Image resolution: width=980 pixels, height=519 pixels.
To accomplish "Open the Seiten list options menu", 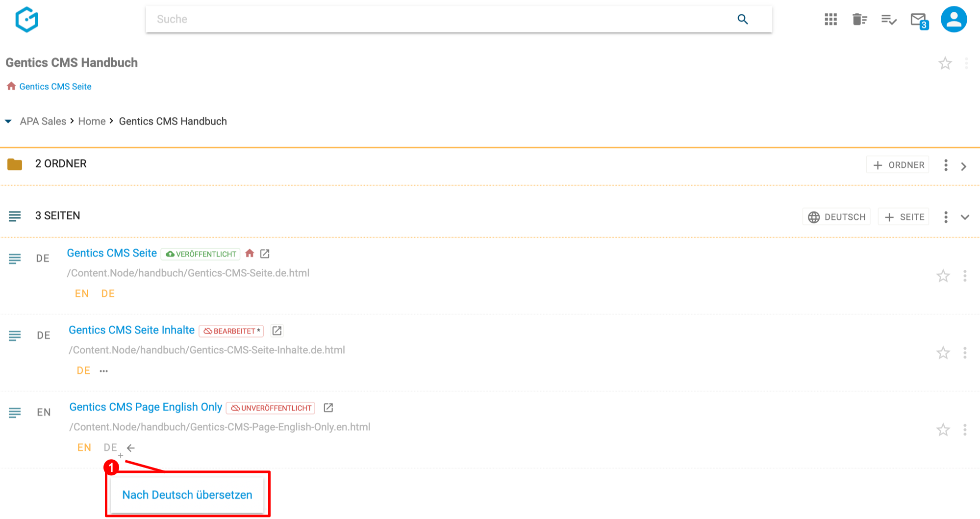I will [946, 217].
